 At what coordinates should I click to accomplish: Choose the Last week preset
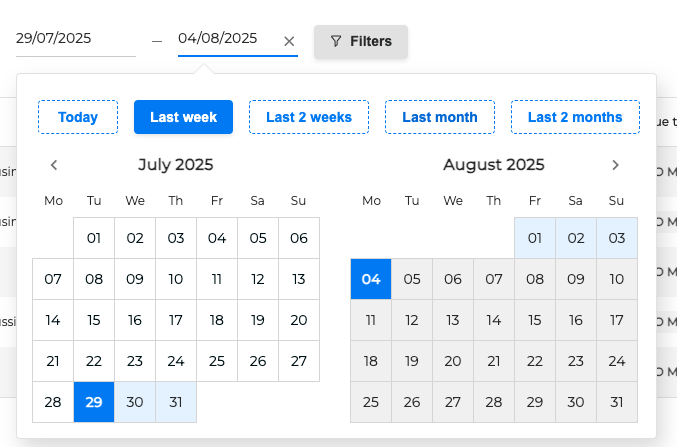[x=183, y=117]
